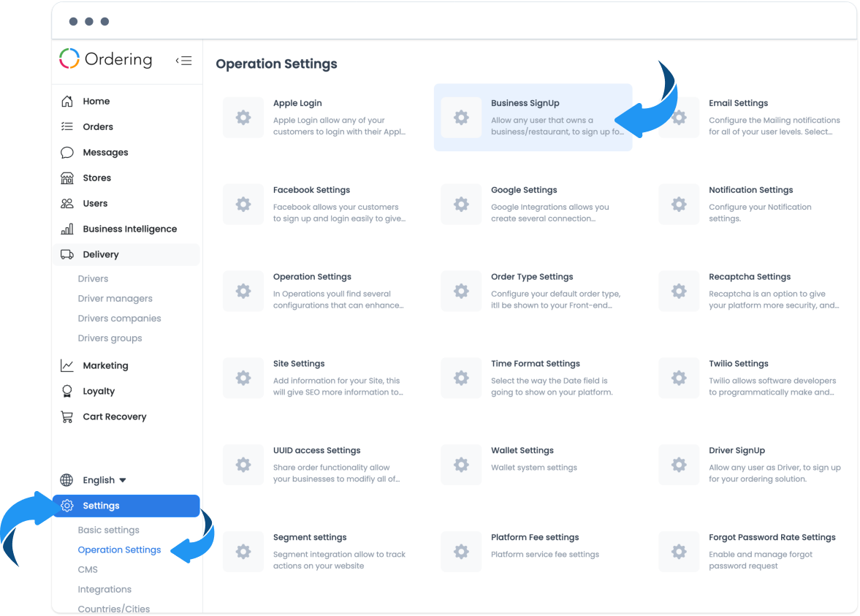Screen dimensions: 860x616
Task: Click the Stores shop icon
Action: click(x=67, y=178)
